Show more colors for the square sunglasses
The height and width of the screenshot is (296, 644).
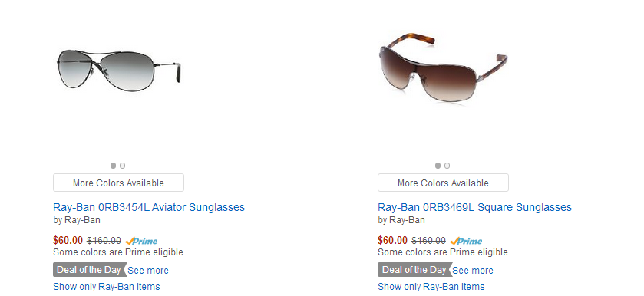click(443, 183)
